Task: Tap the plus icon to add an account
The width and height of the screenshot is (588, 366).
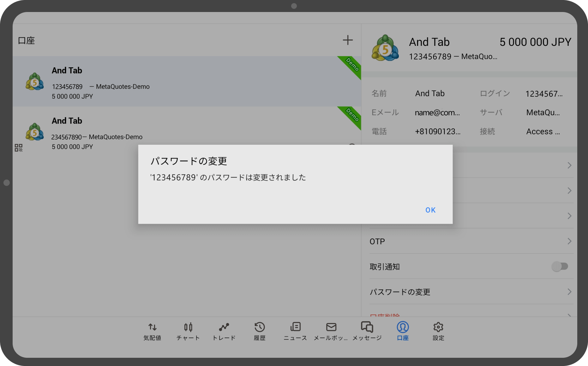Action: pyautogui.click(x=348, y=40)
